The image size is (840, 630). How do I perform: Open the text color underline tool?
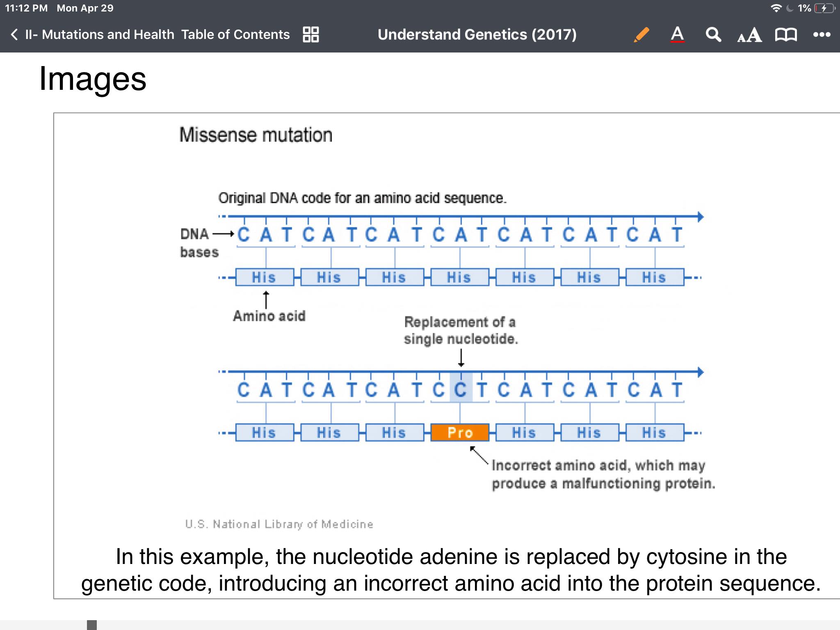click(677, 34)
